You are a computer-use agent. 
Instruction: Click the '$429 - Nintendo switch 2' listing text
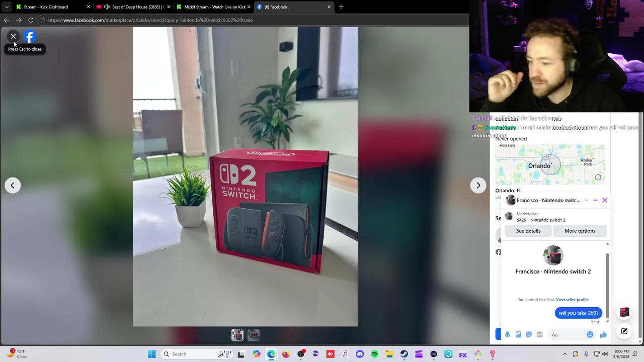click(x=541, y=220)
